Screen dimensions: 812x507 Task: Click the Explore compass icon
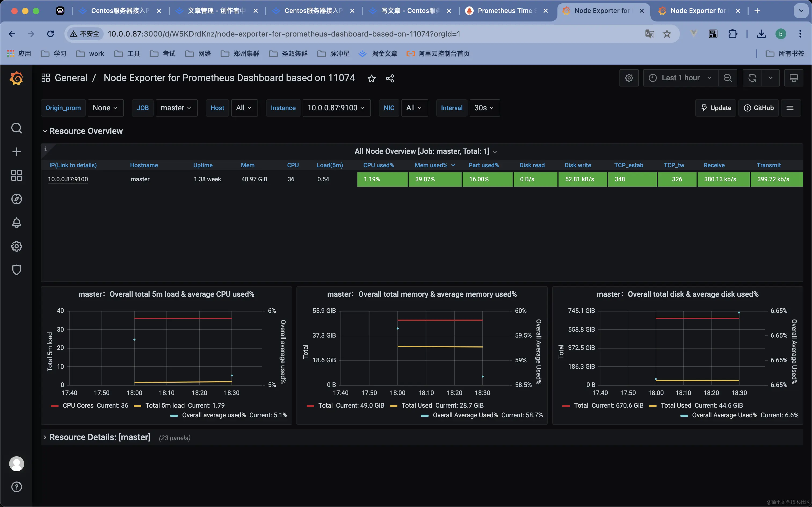point(16,199)
